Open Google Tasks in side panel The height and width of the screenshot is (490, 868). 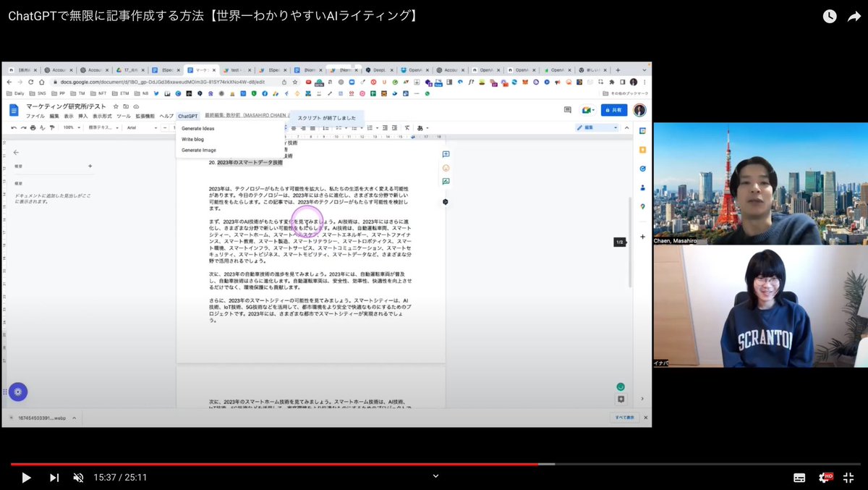642,169
